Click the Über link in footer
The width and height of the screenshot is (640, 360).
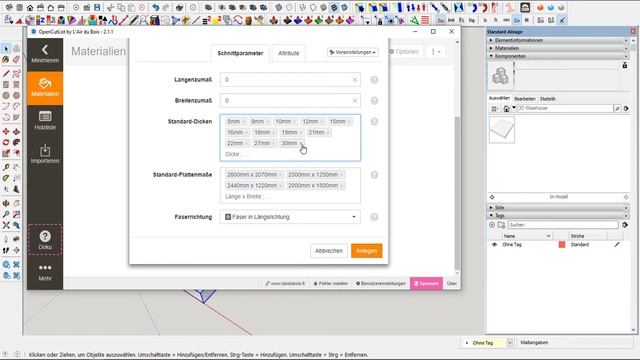451,283
